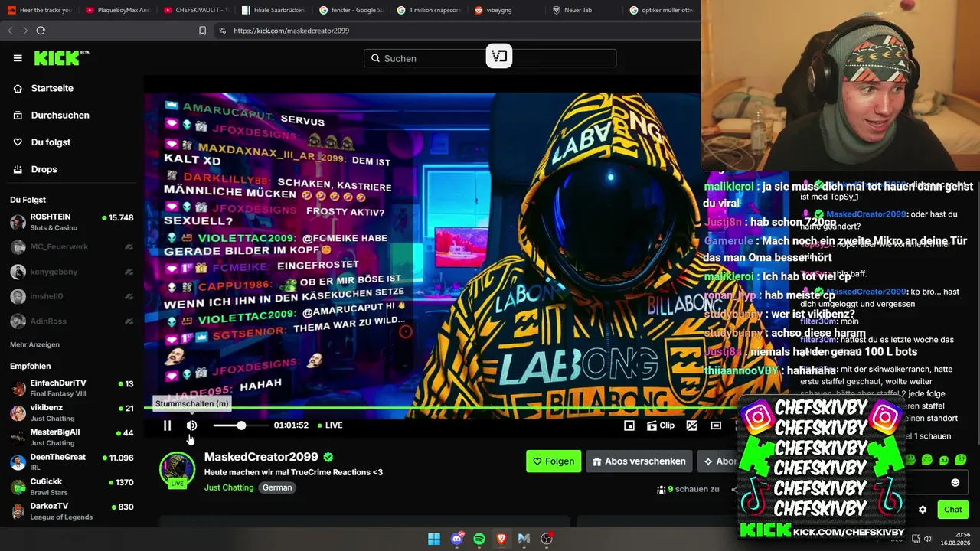Click the rectangle icon right of theater mode
Viewport: 980px width, 551px height.
(716, 425)
